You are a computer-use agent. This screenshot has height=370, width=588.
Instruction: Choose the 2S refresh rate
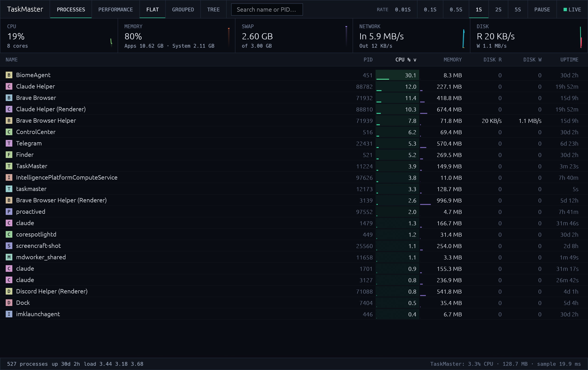(x=498, y=9)
